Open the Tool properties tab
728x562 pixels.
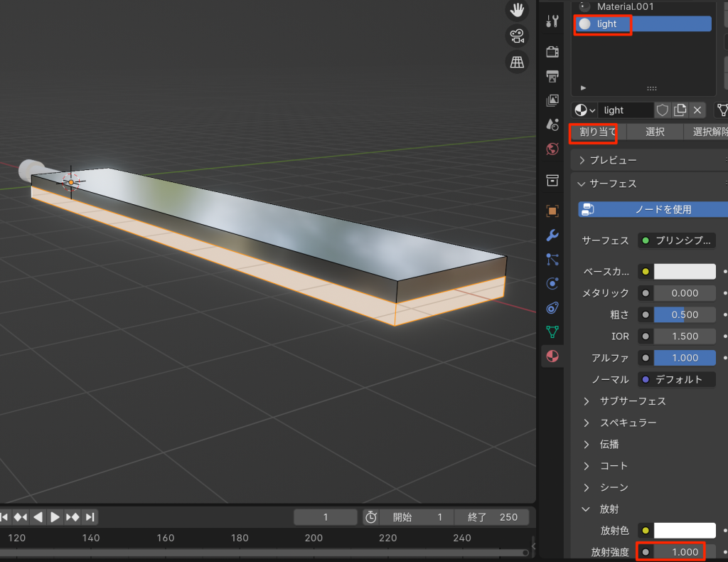552,21
